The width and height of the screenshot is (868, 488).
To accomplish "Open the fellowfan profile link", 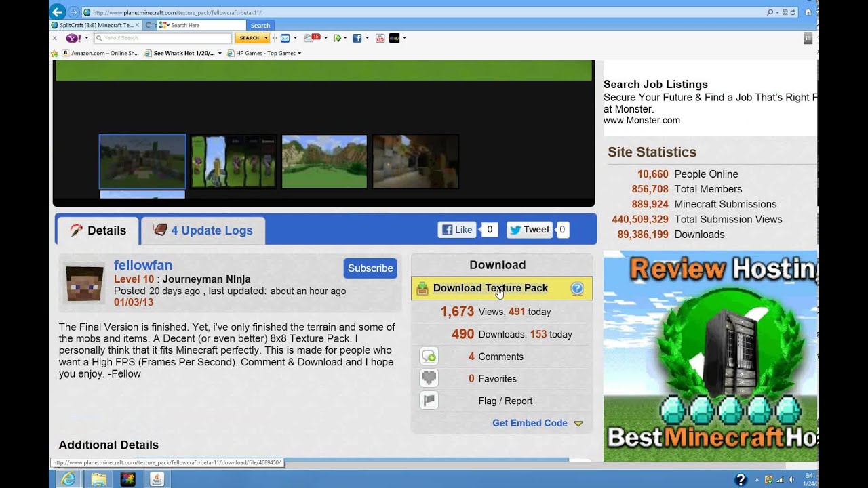I will tap(143, 265).
